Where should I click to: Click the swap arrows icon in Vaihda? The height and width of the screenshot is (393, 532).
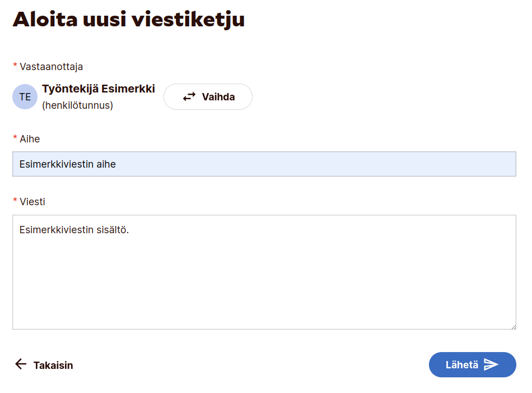tap(189, 97)
